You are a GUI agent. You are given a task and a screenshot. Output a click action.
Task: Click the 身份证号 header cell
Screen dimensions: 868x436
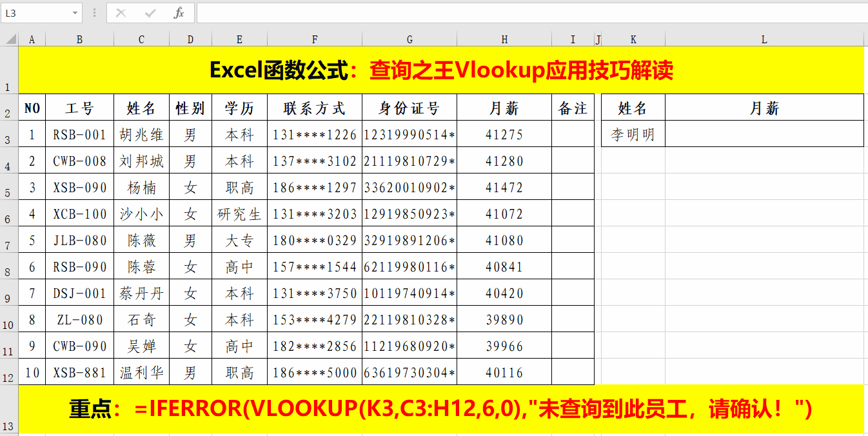tap(409, 107)
